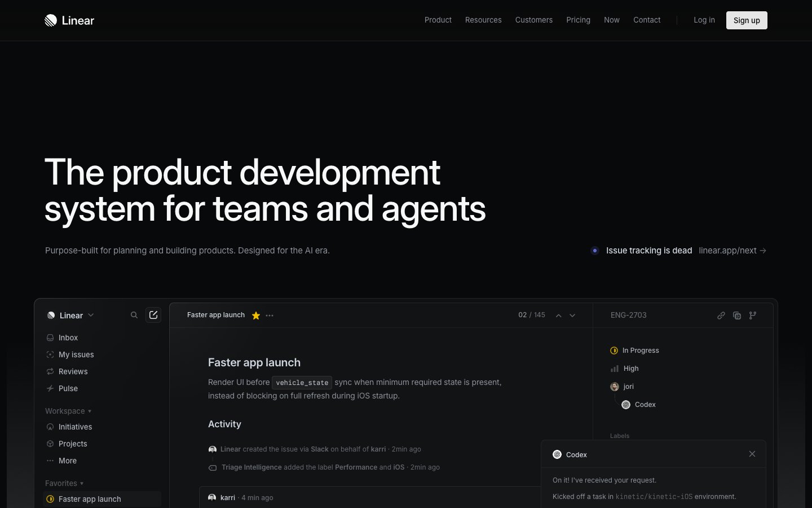The image size is (812, 508).
Task: Select Pulse in the sidebar
Action: point(68,388)
